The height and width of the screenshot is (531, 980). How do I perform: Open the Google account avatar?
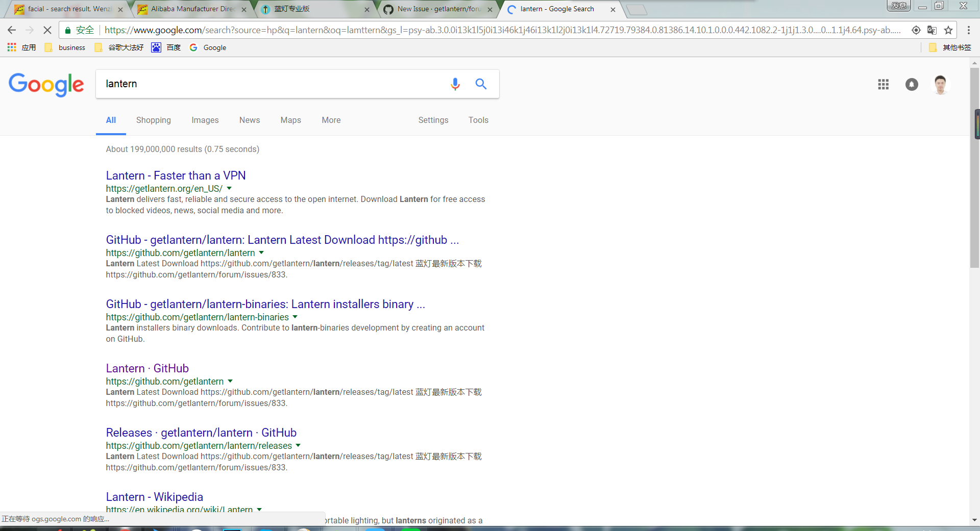click(941, 84)
